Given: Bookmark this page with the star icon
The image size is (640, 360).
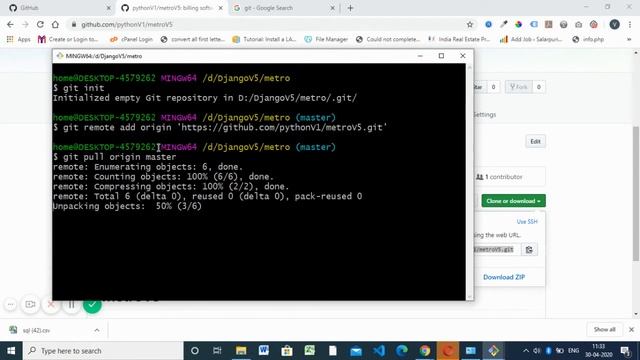Looking at the screenshot, I should (470, 24).
